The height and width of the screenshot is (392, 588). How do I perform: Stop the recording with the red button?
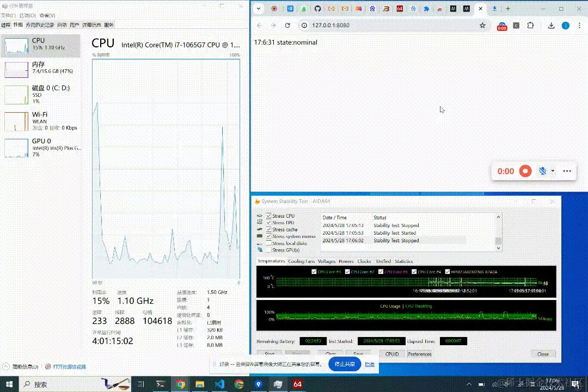point(525,171)
